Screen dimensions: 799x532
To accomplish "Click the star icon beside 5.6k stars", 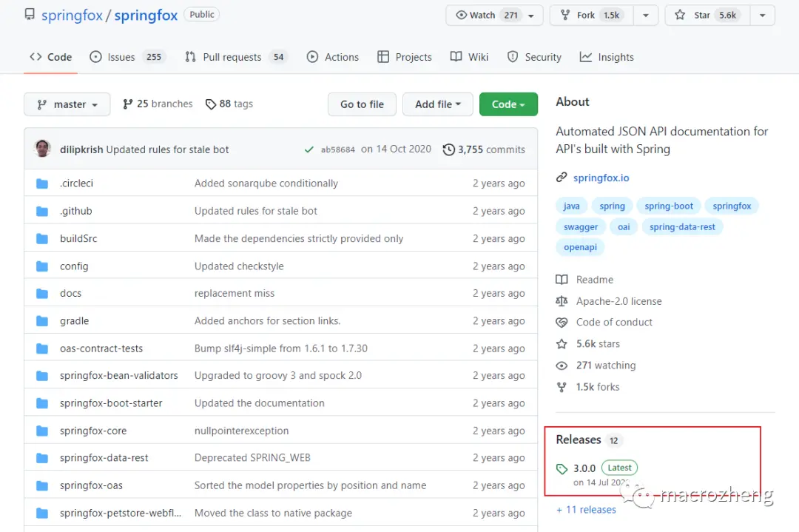I will (562, 344).
